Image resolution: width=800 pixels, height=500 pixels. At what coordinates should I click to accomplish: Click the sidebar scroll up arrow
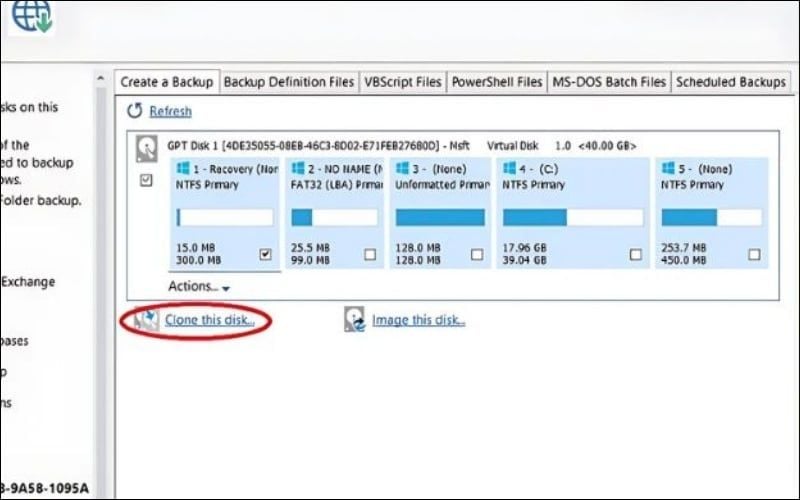(x=101, y=79)
